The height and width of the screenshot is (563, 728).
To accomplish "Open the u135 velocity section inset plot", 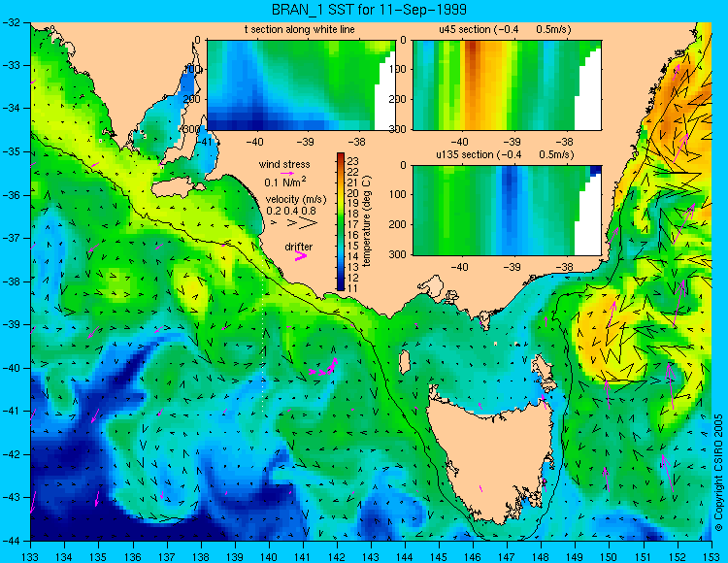I will [x=507, y=211].
